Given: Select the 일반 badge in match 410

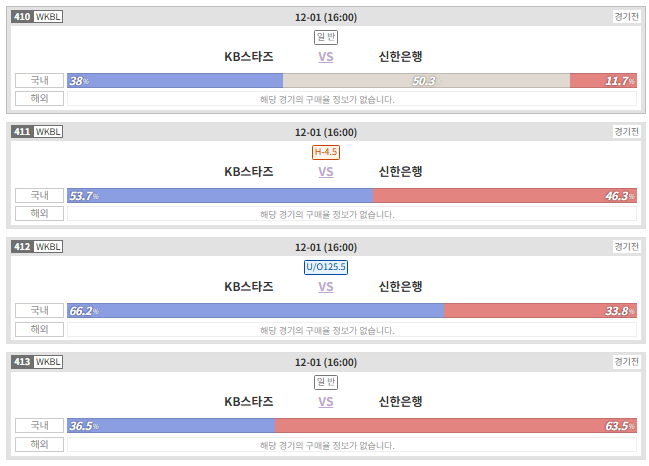Looking at the screenshot, I should (326, 37).
